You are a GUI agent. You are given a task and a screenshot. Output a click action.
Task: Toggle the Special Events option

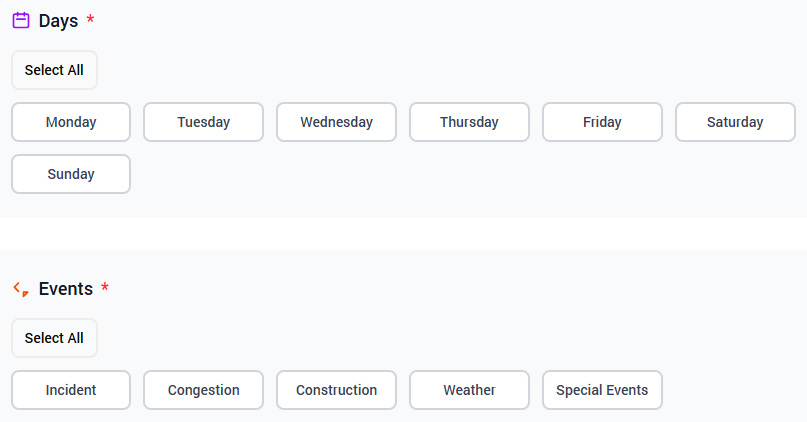tap(602, 390)
